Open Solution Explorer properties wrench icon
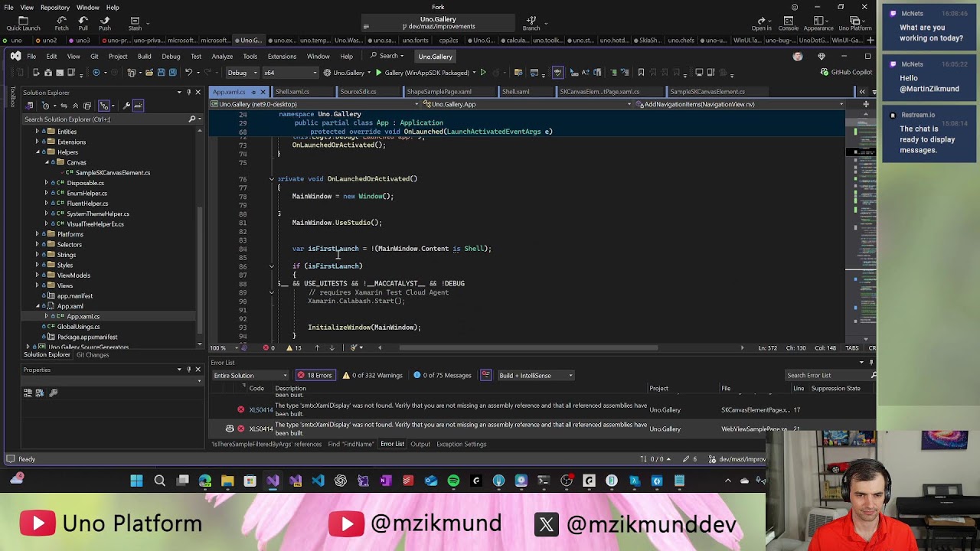 point(126,106)
